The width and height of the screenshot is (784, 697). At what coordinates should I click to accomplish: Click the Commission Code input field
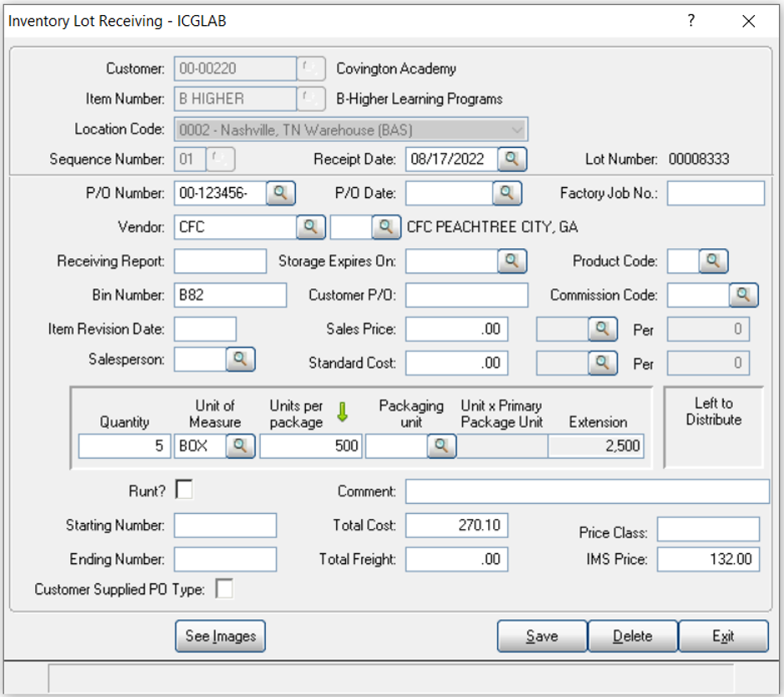coord(698,295)
